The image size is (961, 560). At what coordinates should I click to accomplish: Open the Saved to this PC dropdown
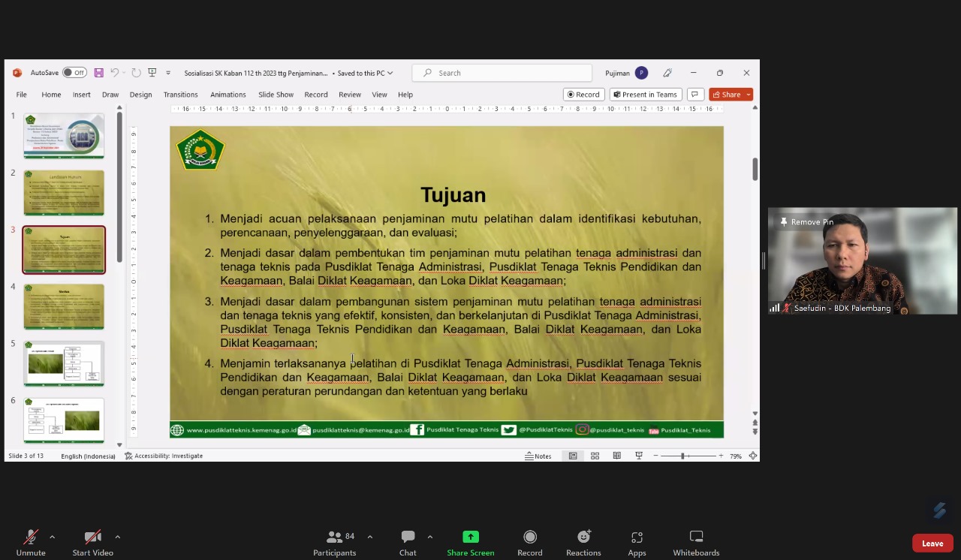tap(363, 73)
